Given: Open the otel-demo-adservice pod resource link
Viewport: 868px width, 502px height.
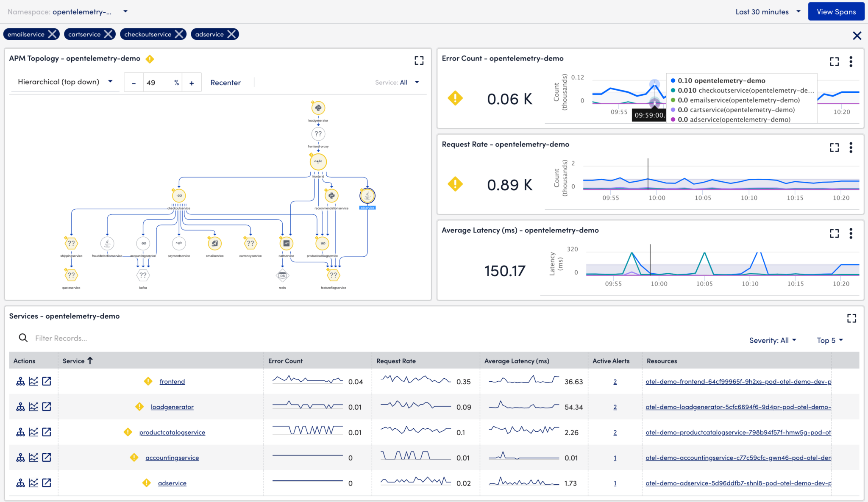Looking at the screenshot, I should pos(738,483).
